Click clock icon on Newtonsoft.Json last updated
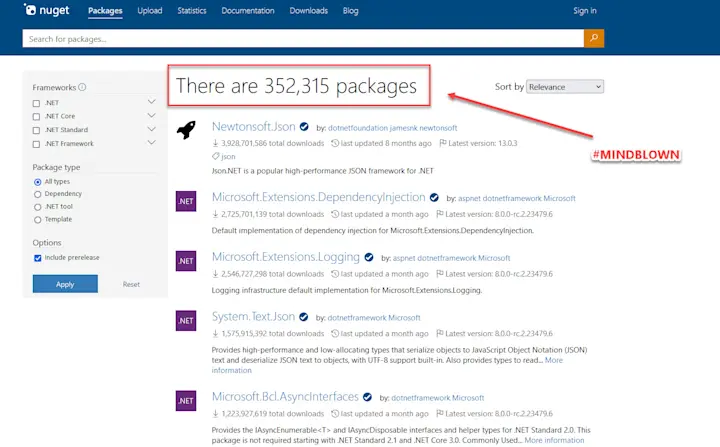 pyautogui.click(x=335, y=143)
